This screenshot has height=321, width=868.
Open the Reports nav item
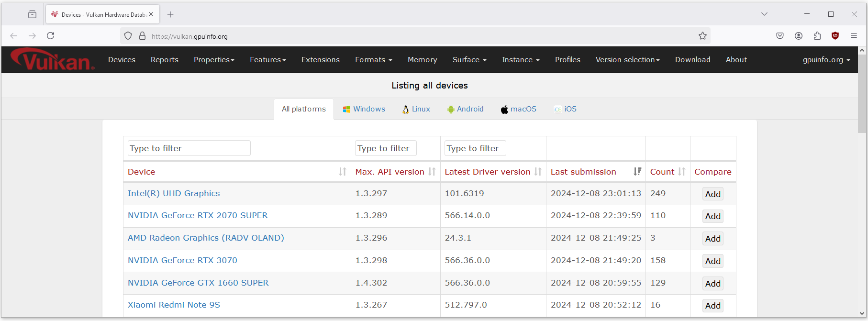coord(165,60)
